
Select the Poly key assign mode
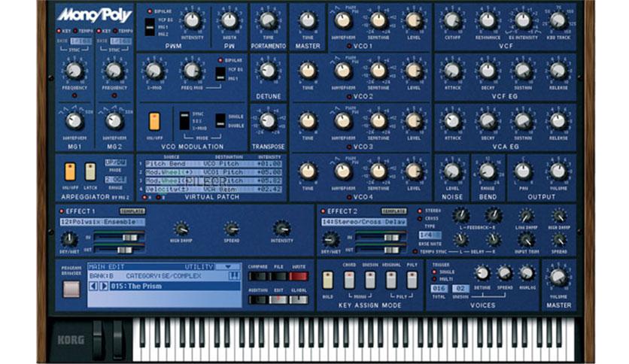tap(412, 281)
